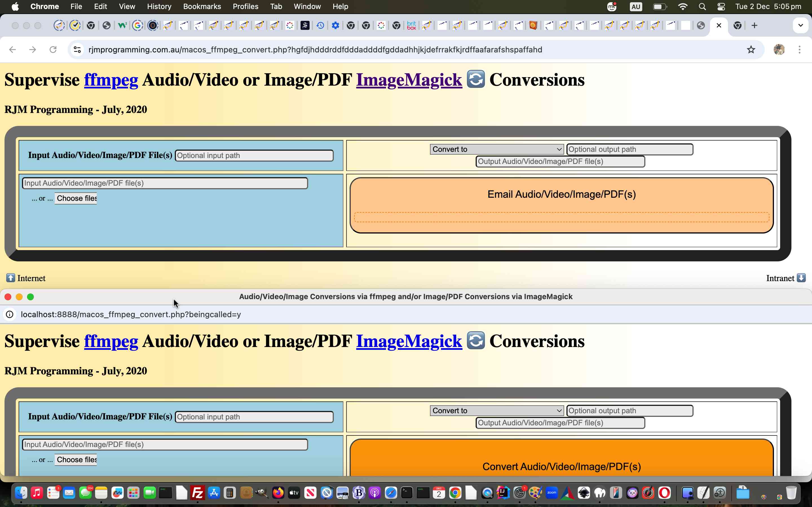This screenshot has height=507, width=812.
Task: Bookmark this page using the star icon
Action: click(x=751, y=50)
